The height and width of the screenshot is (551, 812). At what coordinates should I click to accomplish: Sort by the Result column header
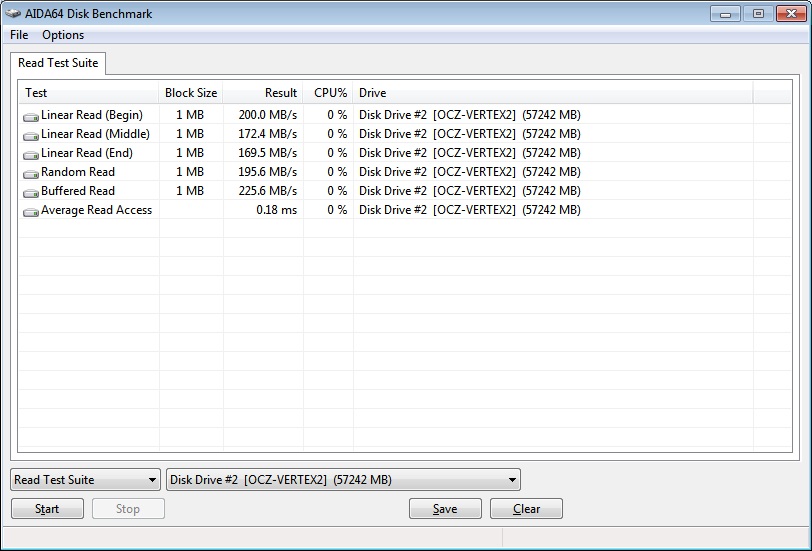[x=263, y=93]
